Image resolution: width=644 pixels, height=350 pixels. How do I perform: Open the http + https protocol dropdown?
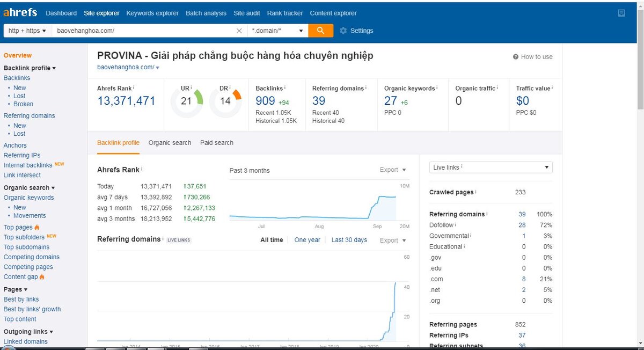[x=27, y=31]
